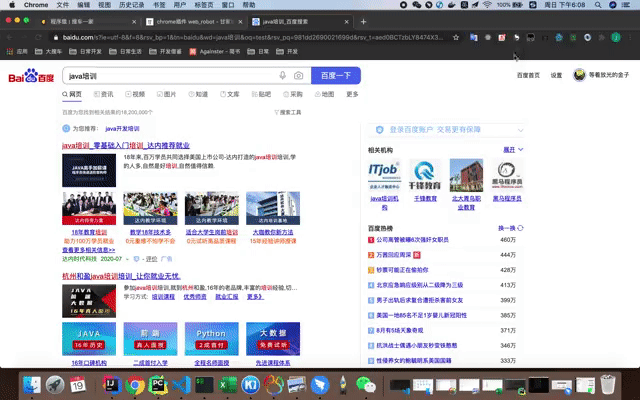Open the 更多 search category menu
Screen dimensions: 640x400
tap(352, 94)
